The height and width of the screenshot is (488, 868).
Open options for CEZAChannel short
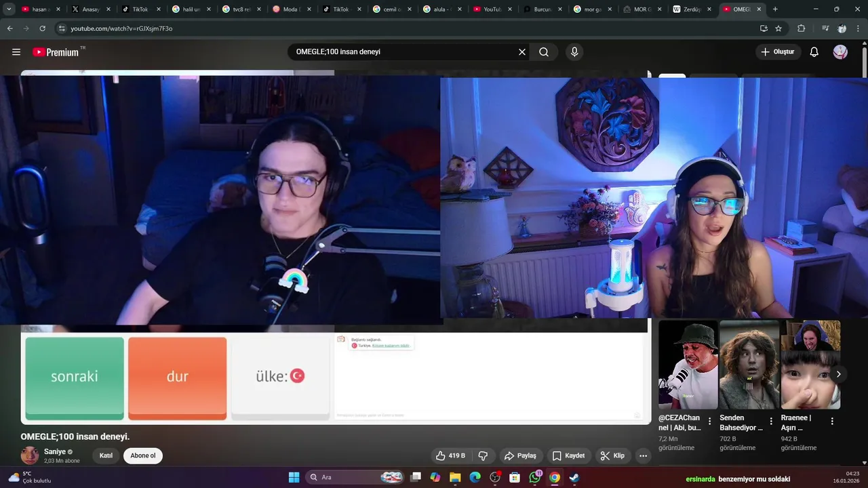pyautogui.click(x=710, y=421)
